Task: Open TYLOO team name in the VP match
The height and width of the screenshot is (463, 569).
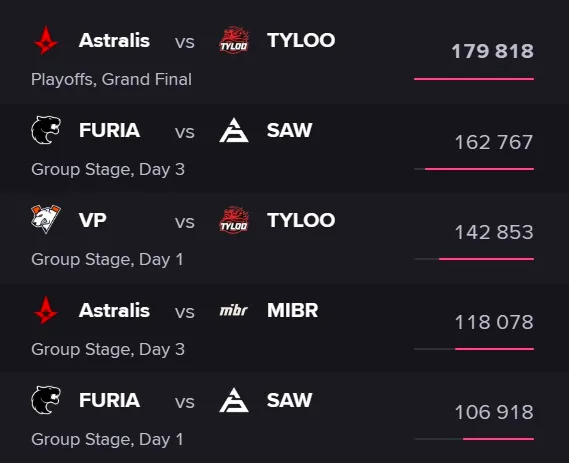Action: (301, 220)
